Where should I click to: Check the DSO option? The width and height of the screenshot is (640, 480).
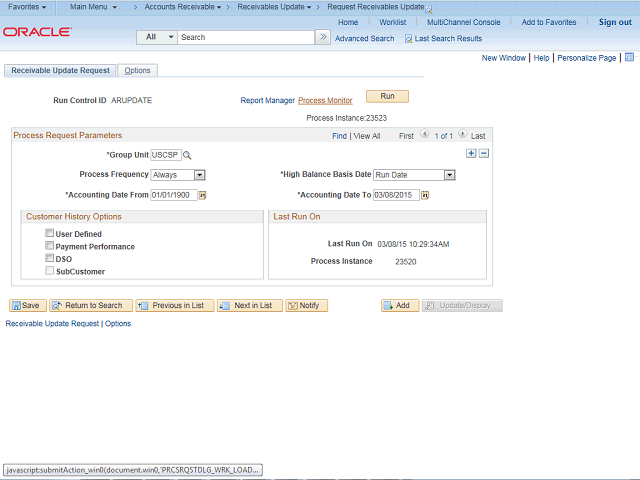point(49,258)
